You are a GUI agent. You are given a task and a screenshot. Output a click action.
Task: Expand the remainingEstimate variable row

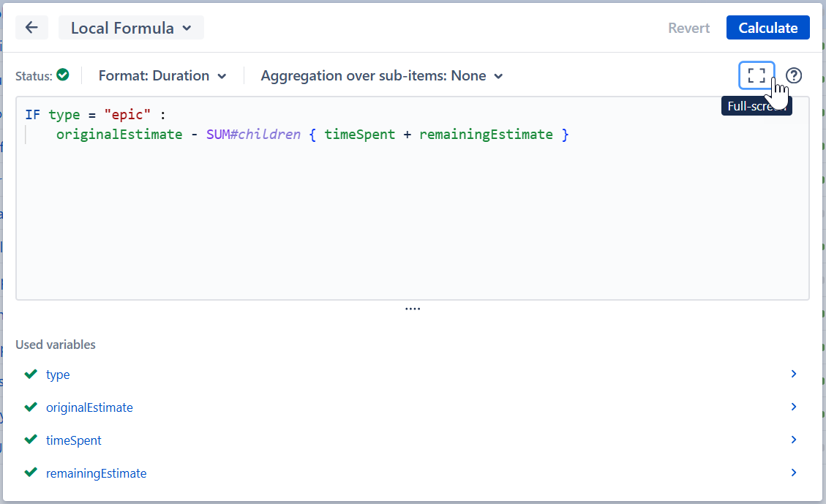(x=793, y=472)
